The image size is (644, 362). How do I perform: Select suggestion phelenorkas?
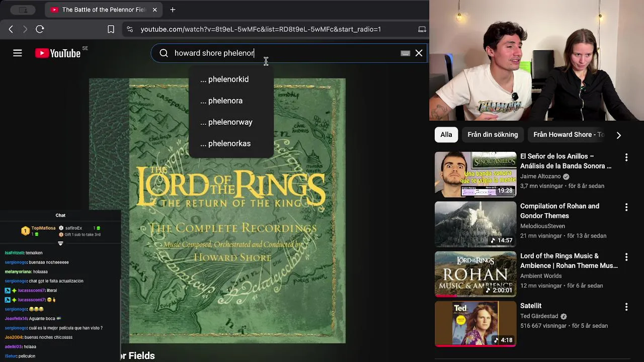(231, 143)
